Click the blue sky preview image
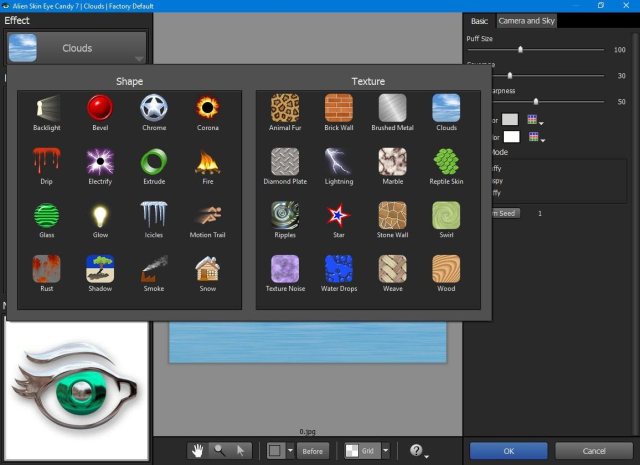This screenshot has width=640, height=465. pos(308,342)
